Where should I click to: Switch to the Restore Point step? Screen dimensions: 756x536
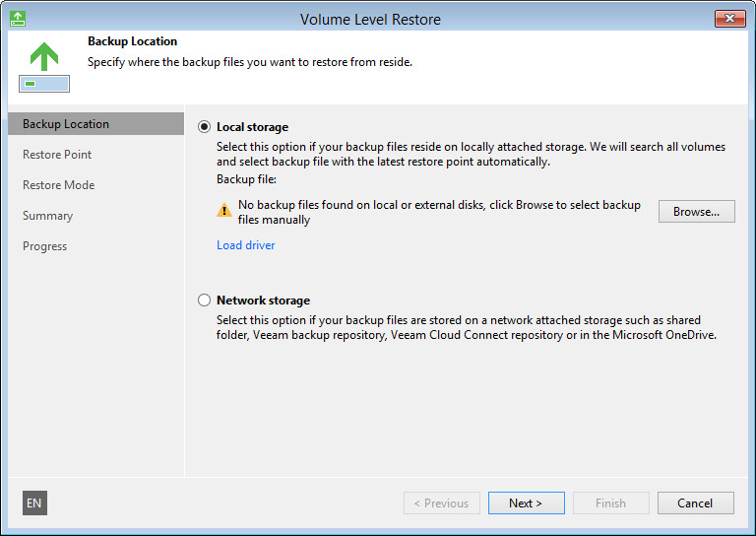pyautogui.click(x=57, y=155)
